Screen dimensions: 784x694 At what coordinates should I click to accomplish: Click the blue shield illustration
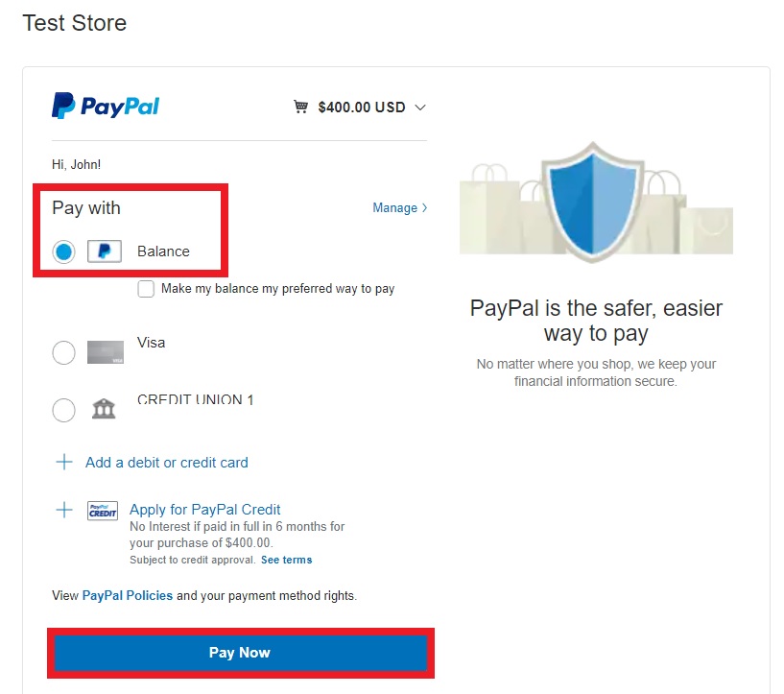[593, 201]
